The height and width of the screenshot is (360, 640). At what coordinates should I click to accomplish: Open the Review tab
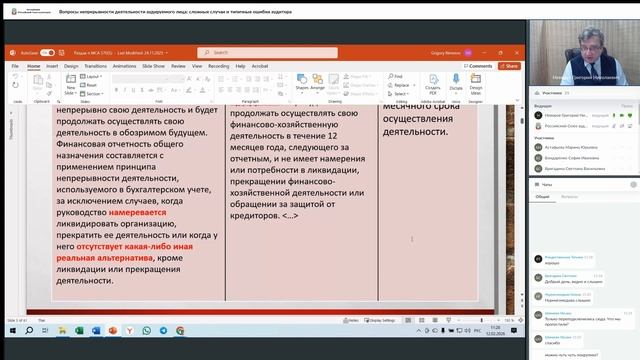pos(178,66)
